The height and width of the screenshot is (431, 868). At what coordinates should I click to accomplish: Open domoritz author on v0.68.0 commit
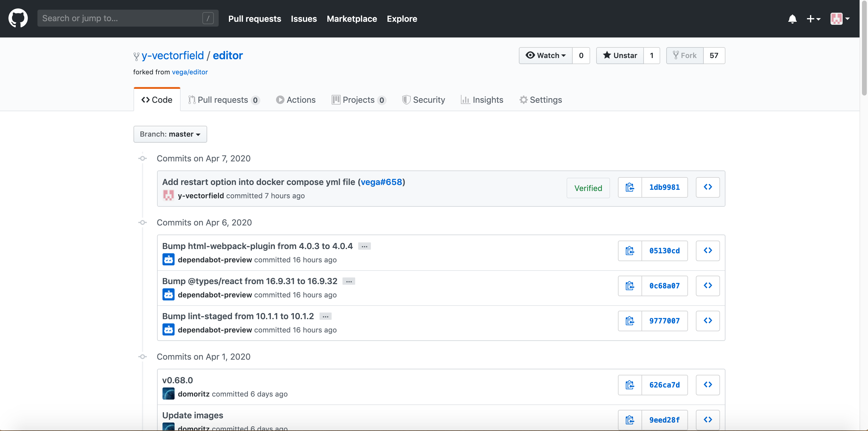point(194,394)
